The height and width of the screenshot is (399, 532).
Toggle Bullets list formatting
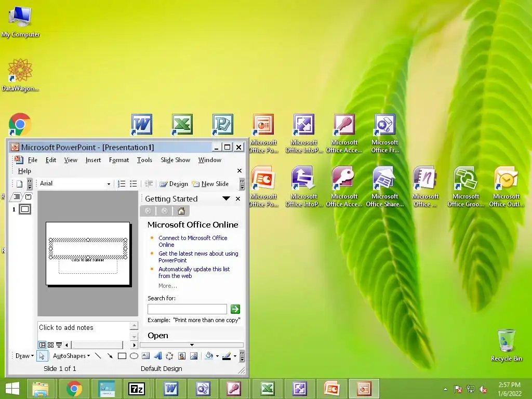(134, 184)
